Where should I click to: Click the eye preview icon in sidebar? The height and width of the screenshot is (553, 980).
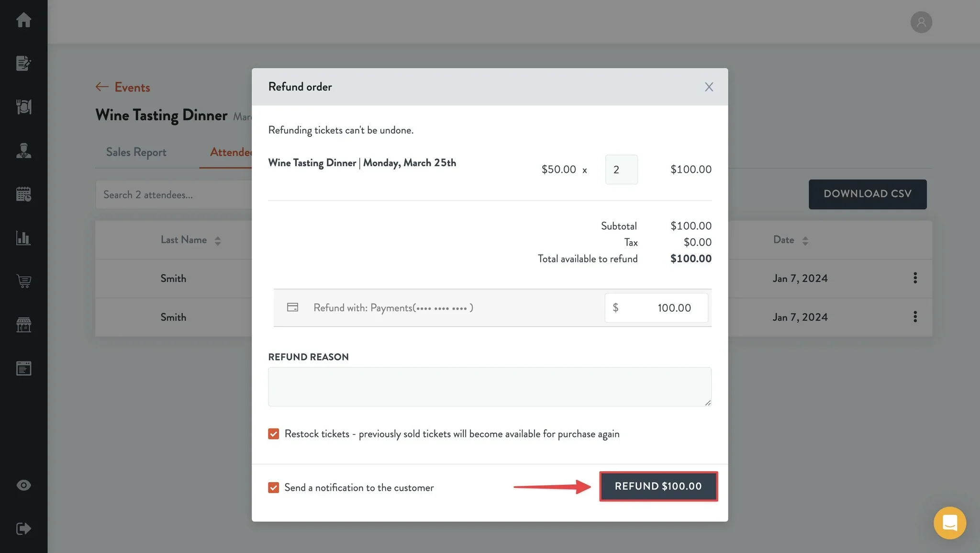pos(23,485)
